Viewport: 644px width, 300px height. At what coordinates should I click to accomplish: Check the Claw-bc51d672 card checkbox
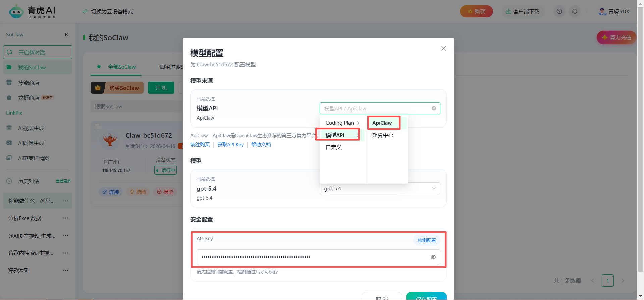[x=97, y=127]
